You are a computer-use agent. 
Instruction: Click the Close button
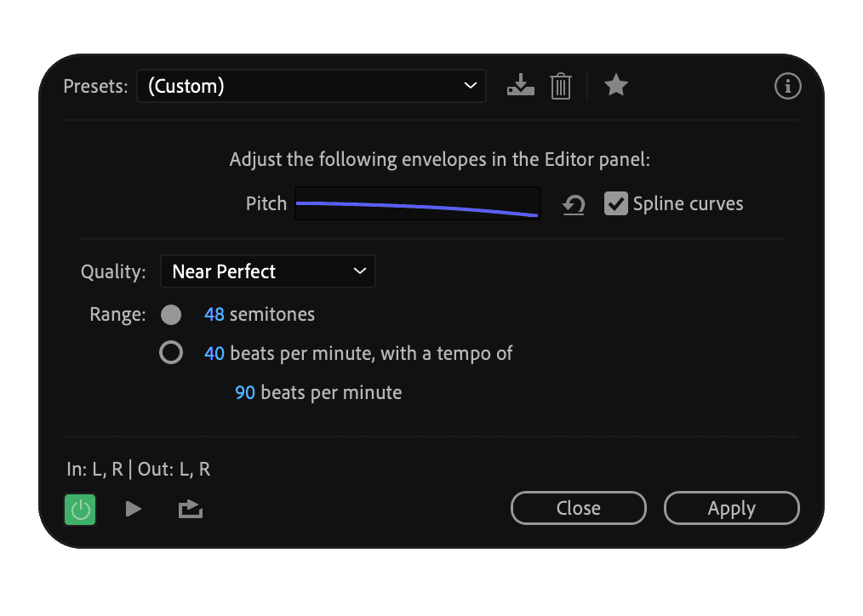click(x=578, y=508)
